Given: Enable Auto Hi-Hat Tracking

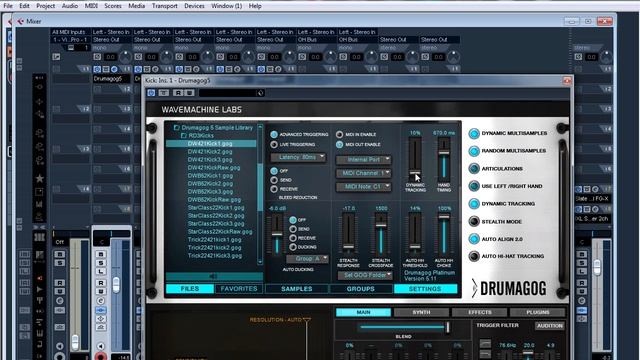Looking at the screenshot, I should pyautogui.click(x=474, y=256).
